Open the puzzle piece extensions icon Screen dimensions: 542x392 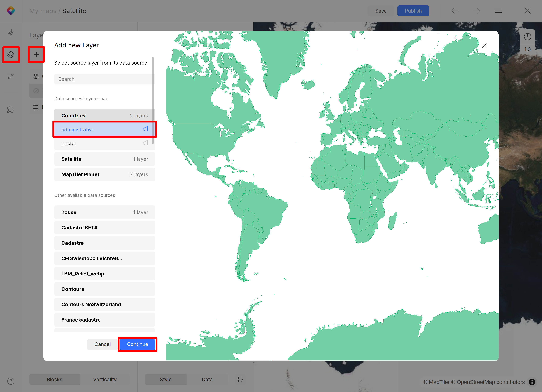click(x=11, y=109)
